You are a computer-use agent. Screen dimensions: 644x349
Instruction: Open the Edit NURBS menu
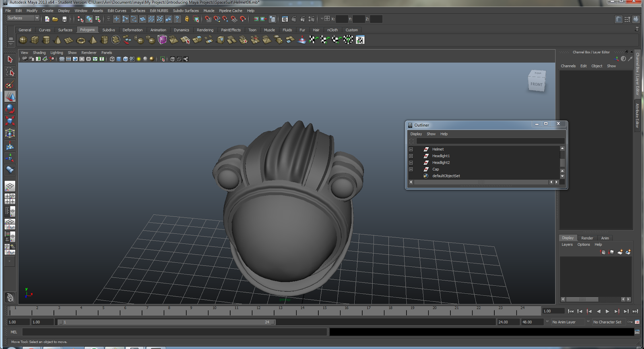click(159, 11)
